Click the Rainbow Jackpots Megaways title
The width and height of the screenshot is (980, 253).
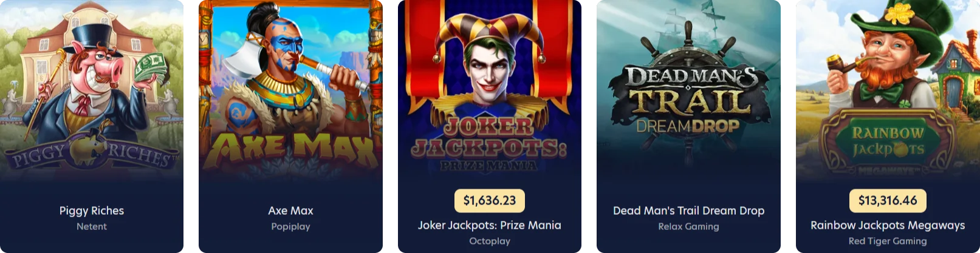888,225
